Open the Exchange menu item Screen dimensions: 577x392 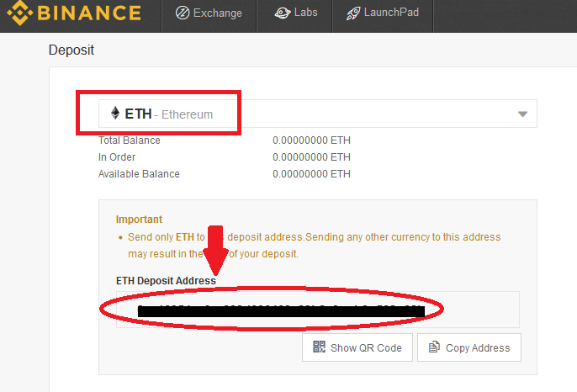pos(209,13)
